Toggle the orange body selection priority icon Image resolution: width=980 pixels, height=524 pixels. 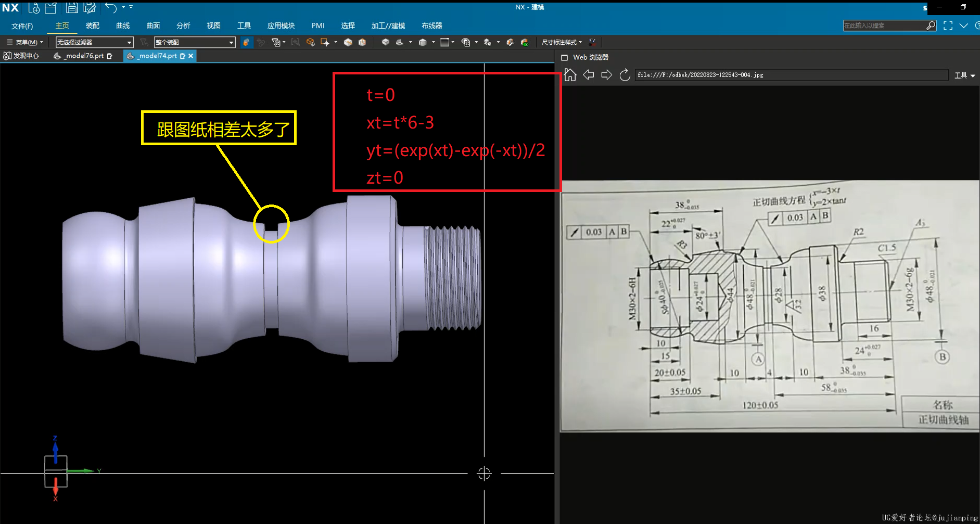pos(246,42)
